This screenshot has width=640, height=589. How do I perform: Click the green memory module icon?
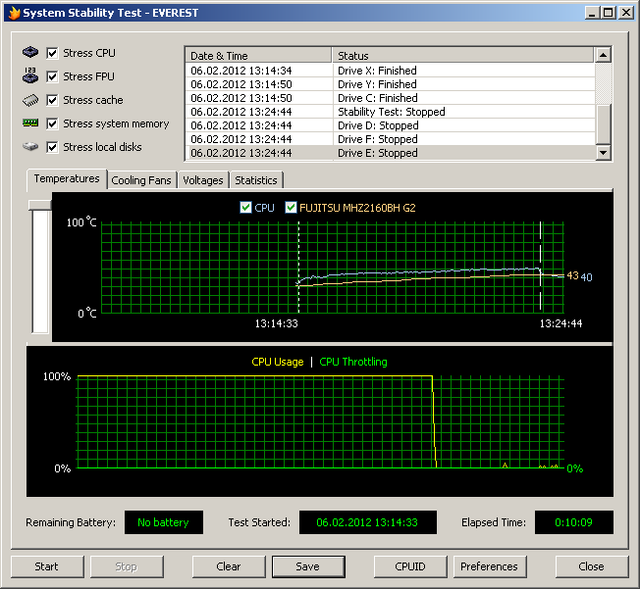[x=30, y=124]
